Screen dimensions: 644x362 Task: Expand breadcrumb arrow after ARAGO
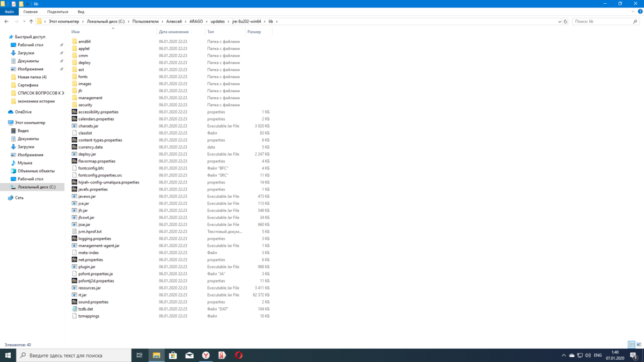tap(207, 21)
